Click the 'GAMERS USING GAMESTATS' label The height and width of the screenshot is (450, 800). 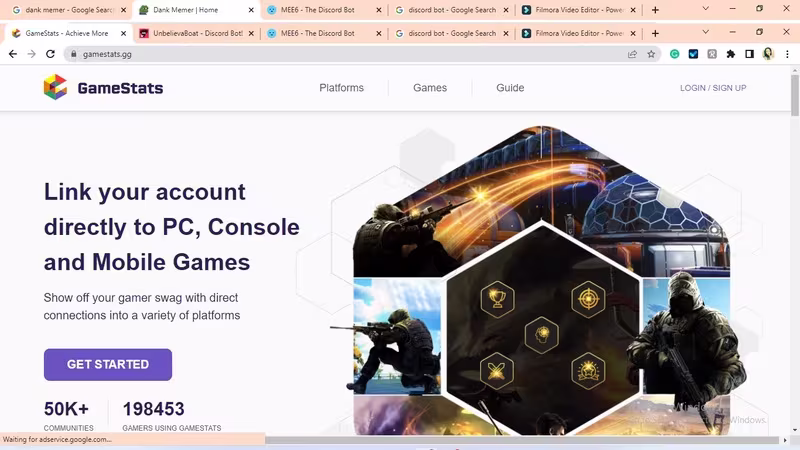(171, 428)
